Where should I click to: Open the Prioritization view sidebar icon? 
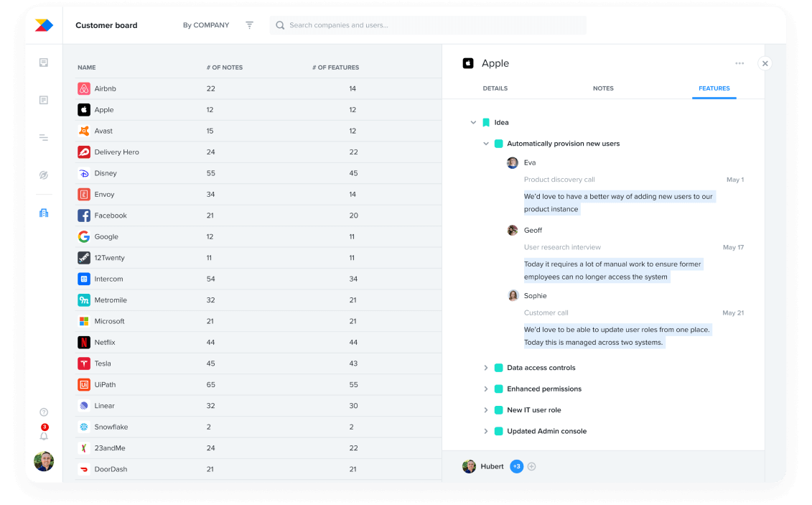[43, 137]
